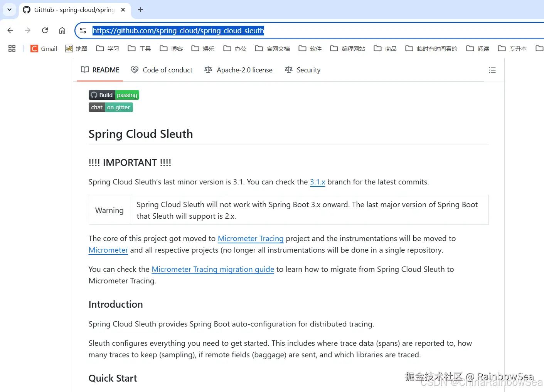The height and width of the screenshot is (392, 544).
Task: Open the README outline list icon
Action: click(492, 70)
